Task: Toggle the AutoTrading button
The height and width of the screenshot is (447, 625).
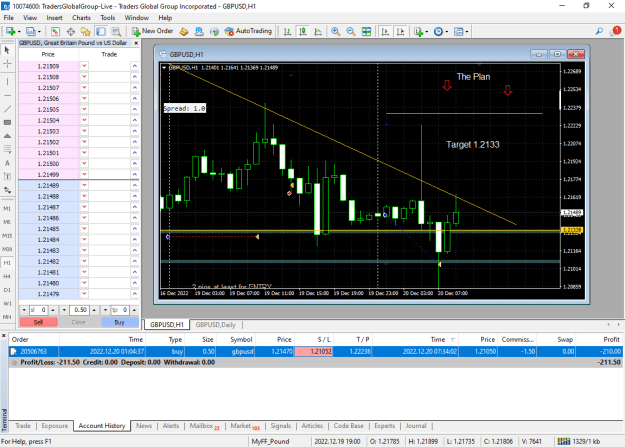Action: 248,31
